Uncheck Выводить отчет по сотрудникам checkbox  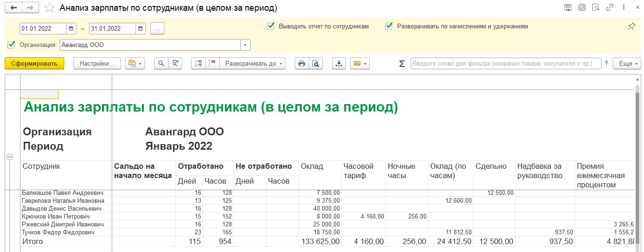[x=270, y=27]
